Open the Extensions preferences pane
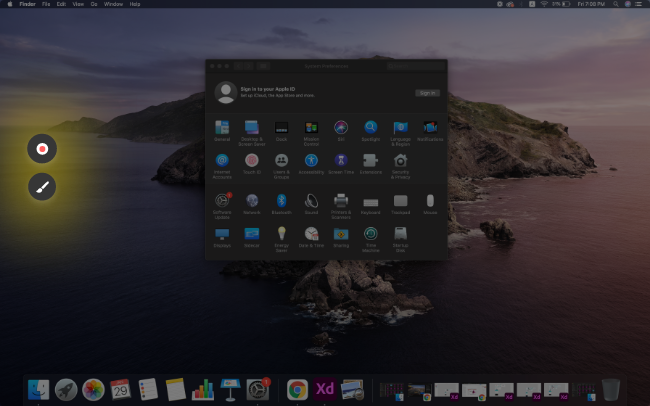Viewport: 650px width, 406px height. pyautogui.click(x=371, y=164)
